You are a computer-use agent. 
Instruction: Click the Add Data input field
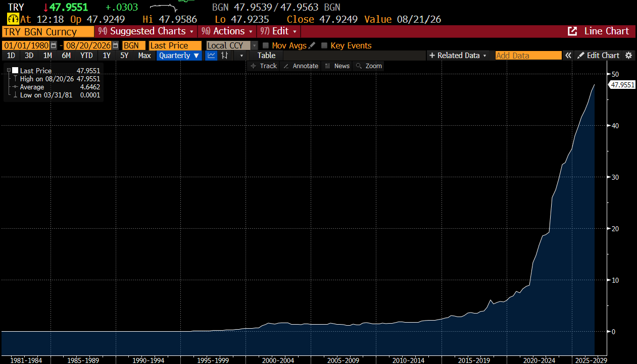click(528, 56)
